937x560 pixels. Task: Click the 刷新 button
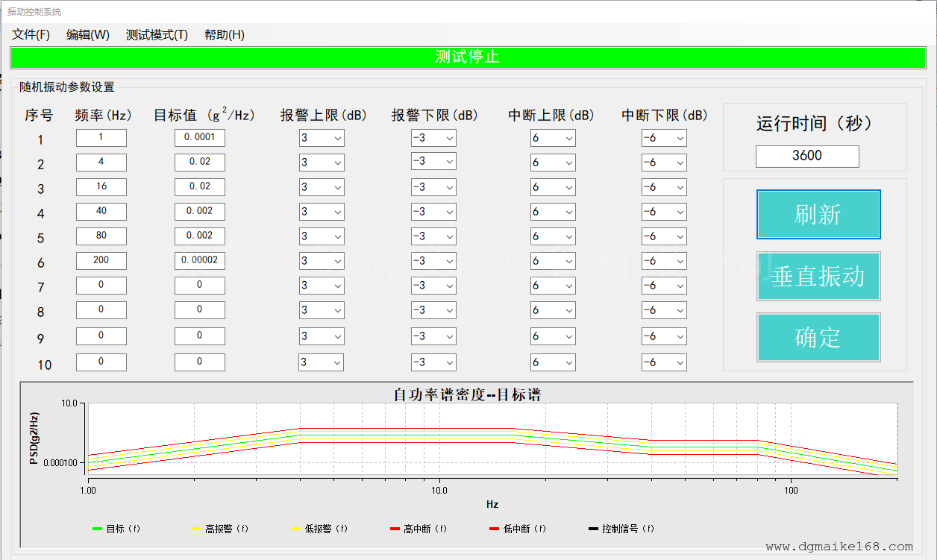click(x=818, y=215)
